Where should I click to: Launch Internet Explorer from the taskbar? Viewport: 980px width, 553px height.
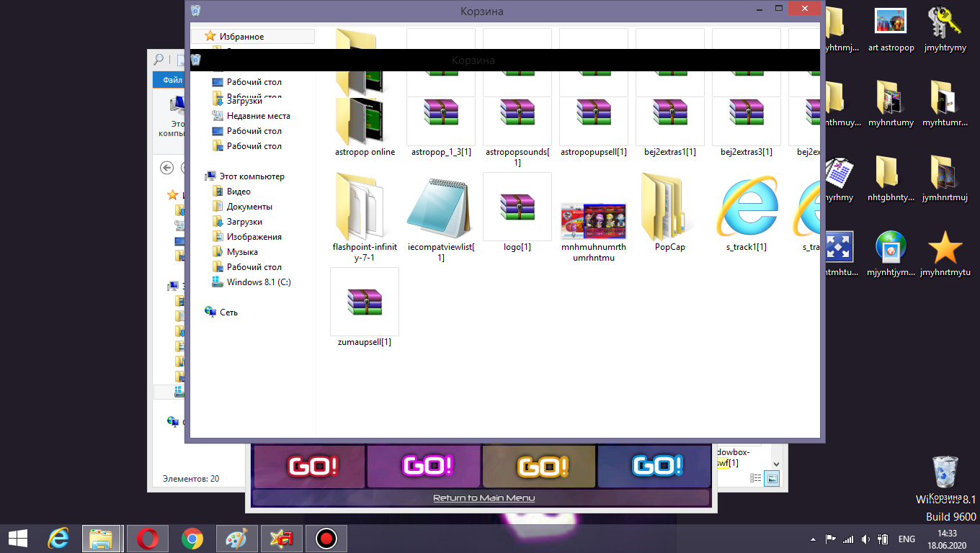(x=58, y=538)
